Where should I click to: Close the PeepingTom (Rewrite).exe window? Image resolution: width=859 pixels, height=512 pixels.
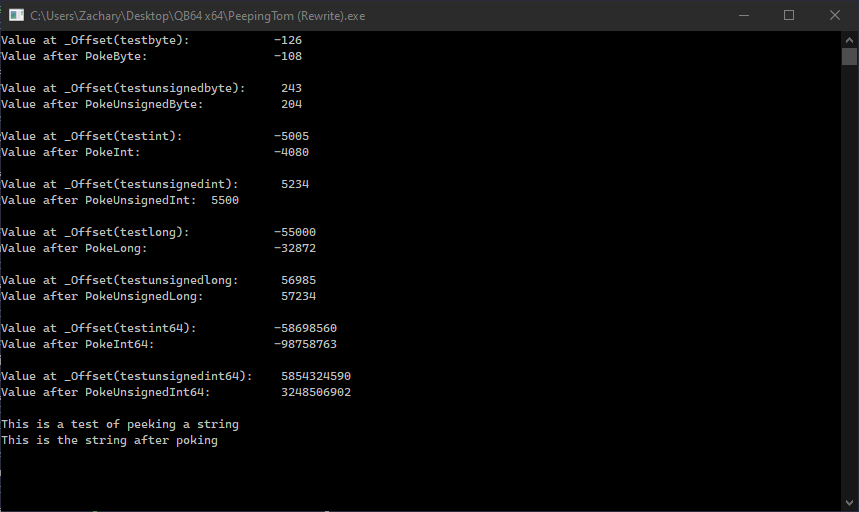pos(835,15)
